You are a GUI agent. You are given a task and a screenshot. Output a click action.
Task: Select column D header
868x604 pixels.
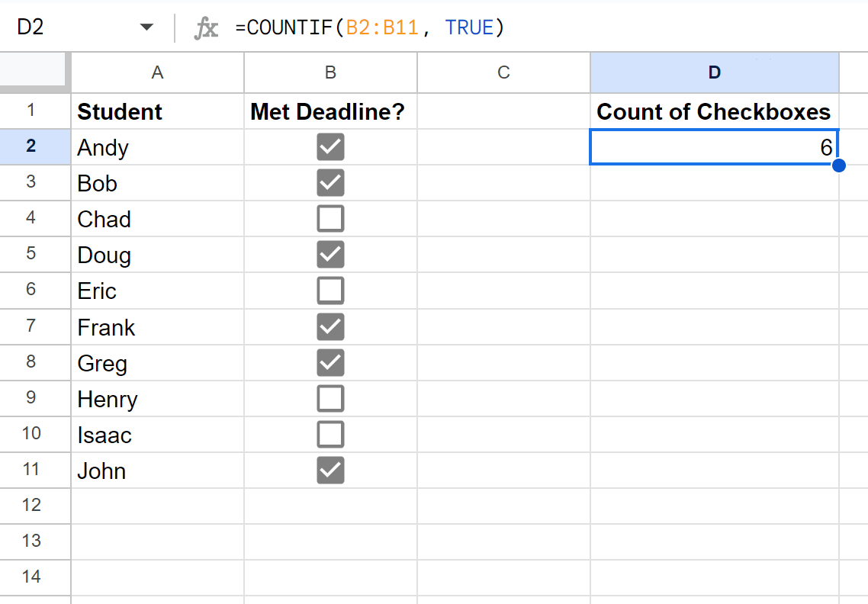(x=714, y=72)
